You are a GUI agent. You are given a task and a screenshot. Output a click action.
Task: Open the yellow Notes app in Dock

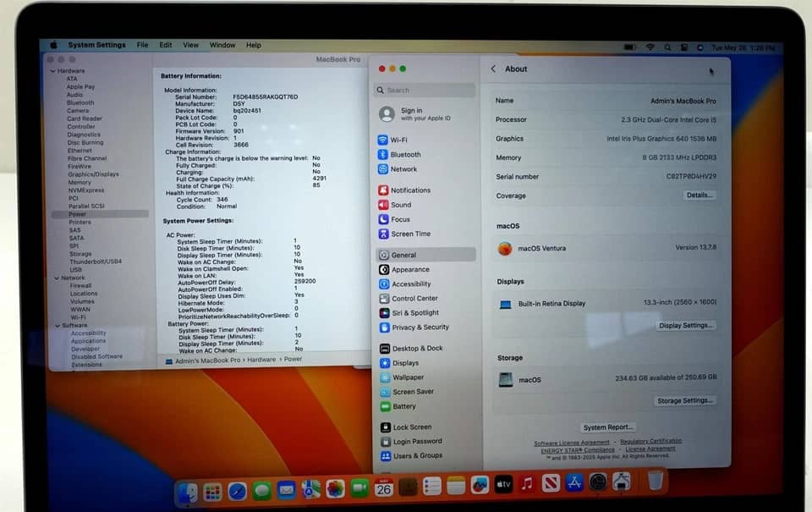[456, 486]
